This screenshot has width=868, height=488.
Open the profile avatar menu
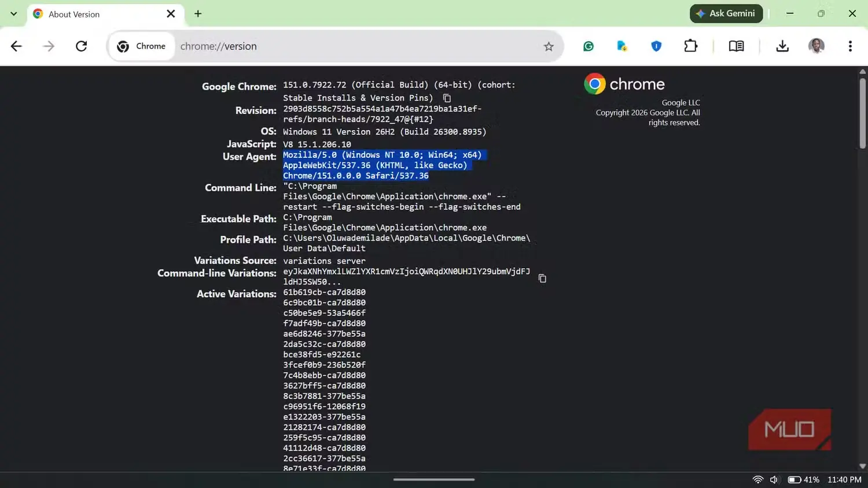click(816, 46)
